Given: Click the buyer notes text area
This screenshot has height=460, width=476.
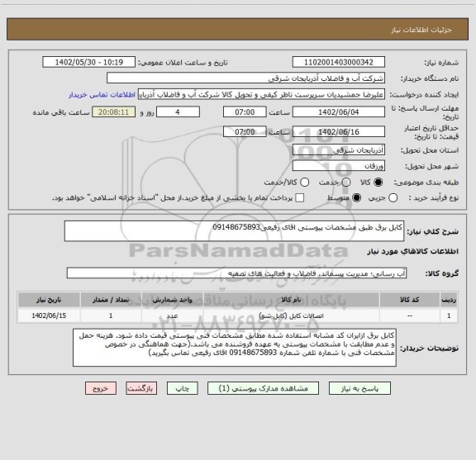Looking at the screenshot, I should (235, 348).
